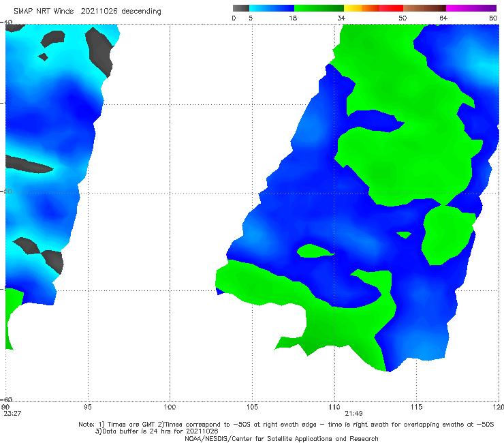Click the 'NOAA/NESDIS/Center for Satellite Applications and Research' credit
Viewport: 504px width, 443px height.
281,438
